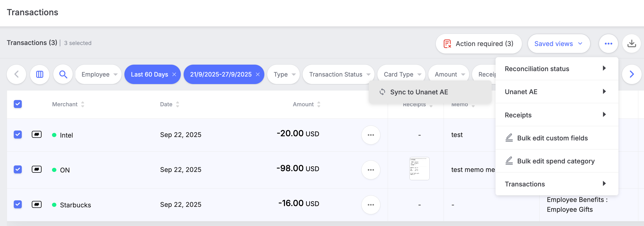Open the column layout settings icon
The image size is (644, 226).
pos(40,74)
